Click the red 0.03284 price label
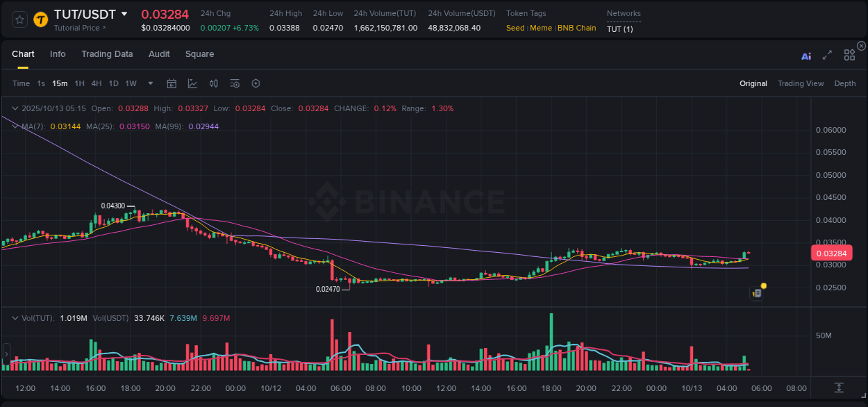 (x=831, y=253)
